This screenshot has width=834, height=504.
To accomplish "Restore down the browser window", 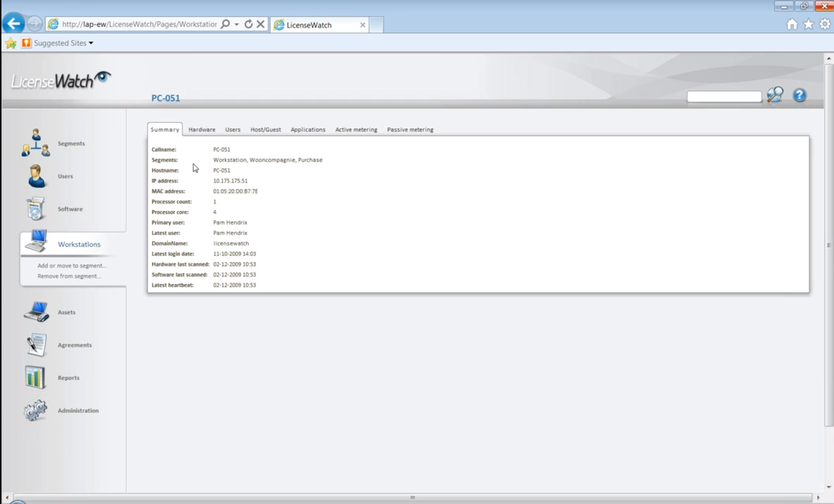I will pyautogui.click(x=804, y=6).
